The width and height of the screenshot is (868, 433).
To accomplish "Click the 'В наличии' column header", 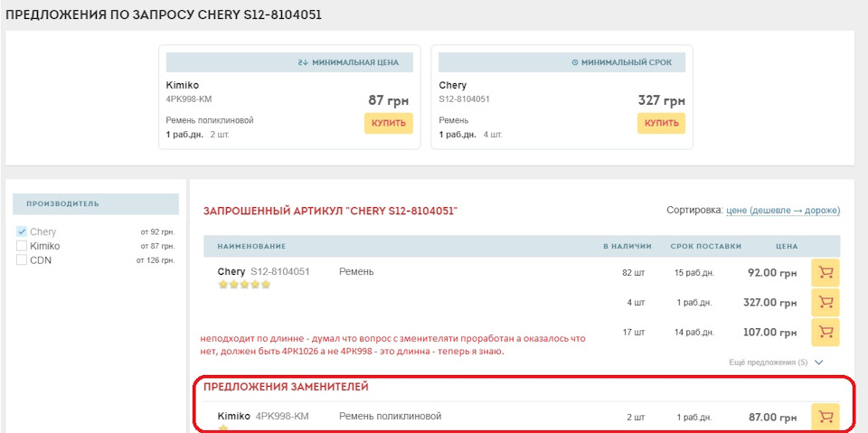I will click(x=627, y=247).
